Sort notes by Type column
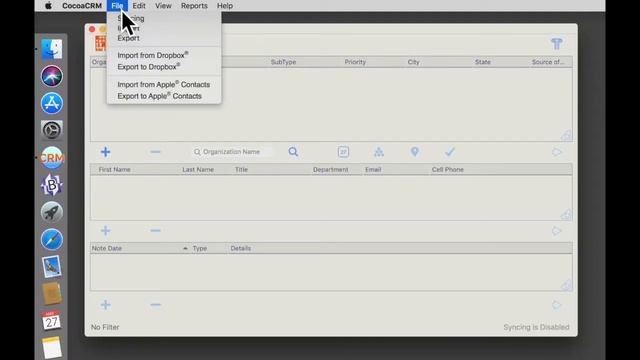Image resolution: width=640 pixels, height=360 pixels. click(200, 248)
